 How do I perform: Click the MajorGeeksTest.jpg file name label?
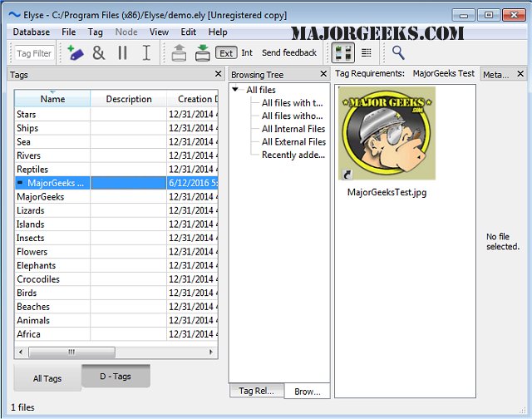[387, 192]
